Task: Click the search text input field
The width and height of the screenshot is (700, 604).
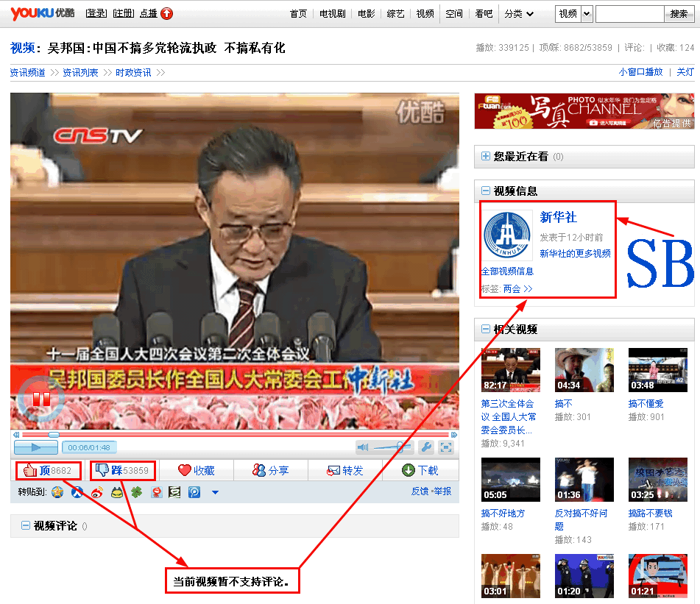Action: click(629, 13)
